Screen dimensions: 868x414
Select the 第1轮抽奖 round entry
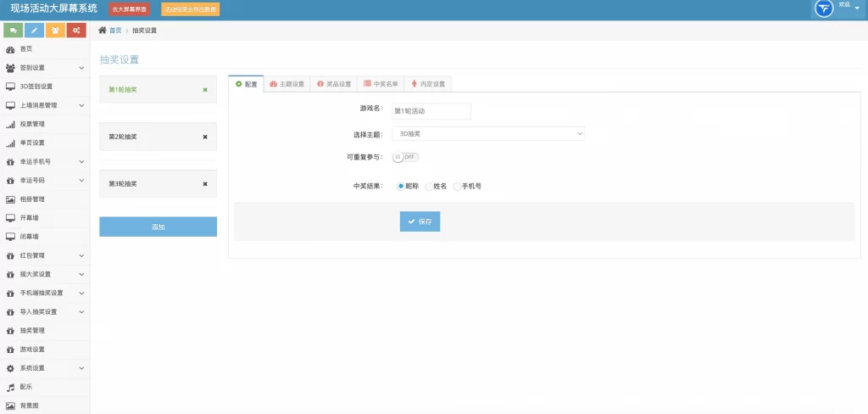[158, 90]
